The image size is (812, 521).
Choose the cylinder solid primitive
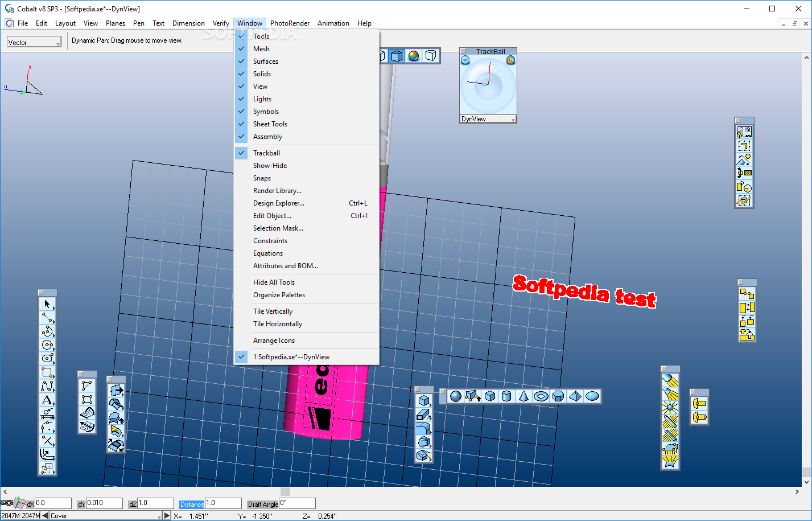[x=507, y=396]
